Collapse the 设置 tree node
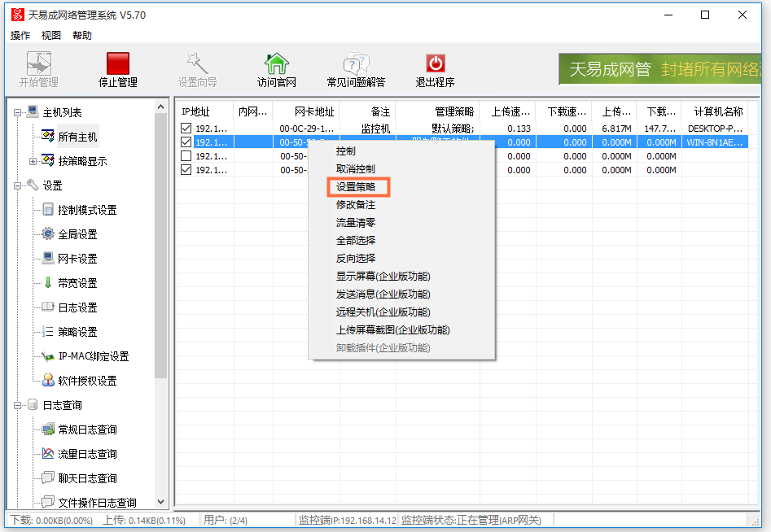This screenshot has width=771, height=532. (x=17, y=185)
